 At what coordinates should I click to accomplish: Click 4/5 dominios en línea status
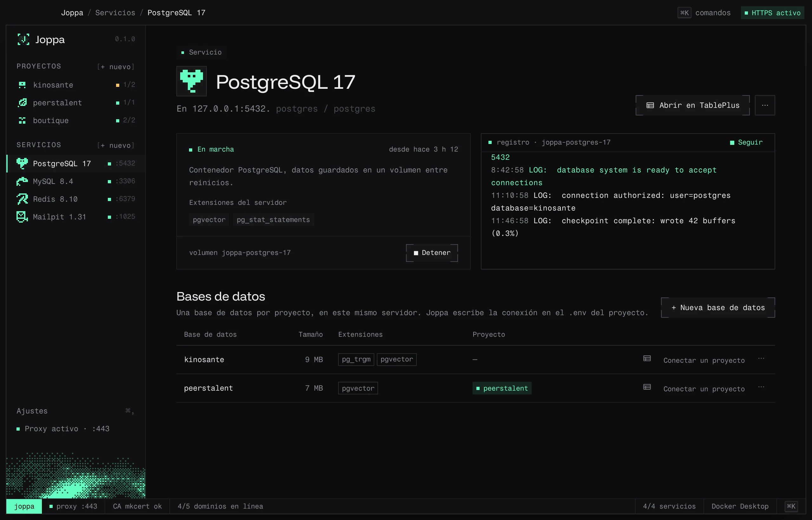[x=220, y=506]
